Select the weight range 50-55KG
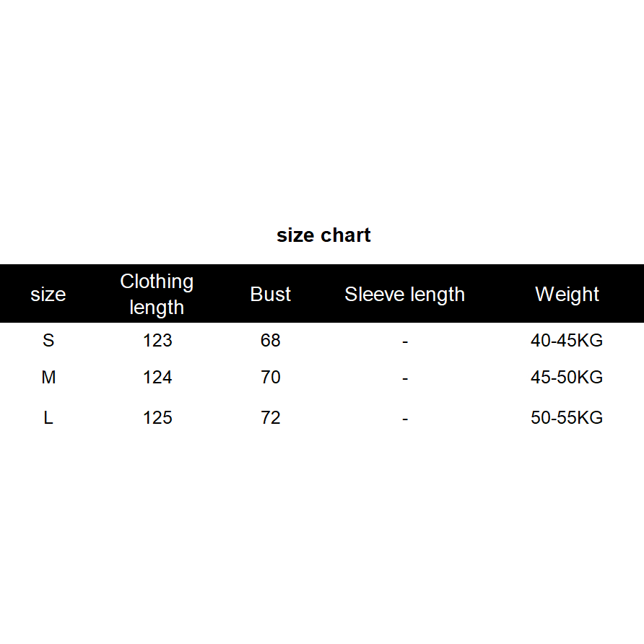This screenshot has width=644, height=644. click(x=567, y=418)
